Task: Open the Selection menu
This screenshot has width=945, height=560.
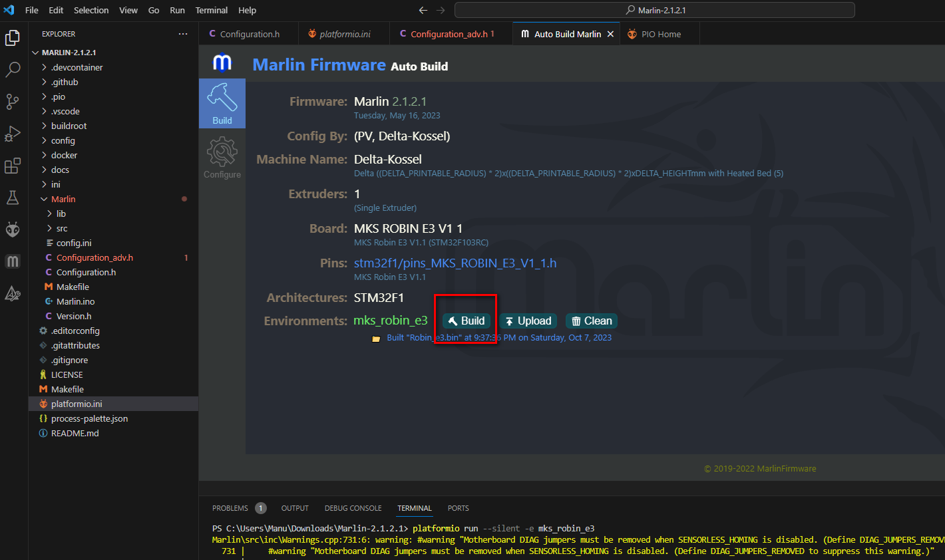Action: point(91,10)
